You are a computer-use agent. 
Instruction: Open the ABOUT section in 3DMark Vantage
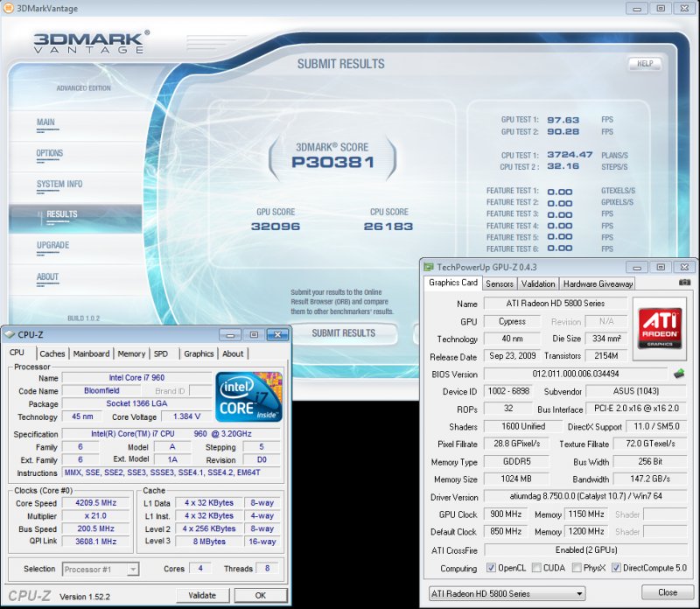pyautogui.click(x=47, y=276)
